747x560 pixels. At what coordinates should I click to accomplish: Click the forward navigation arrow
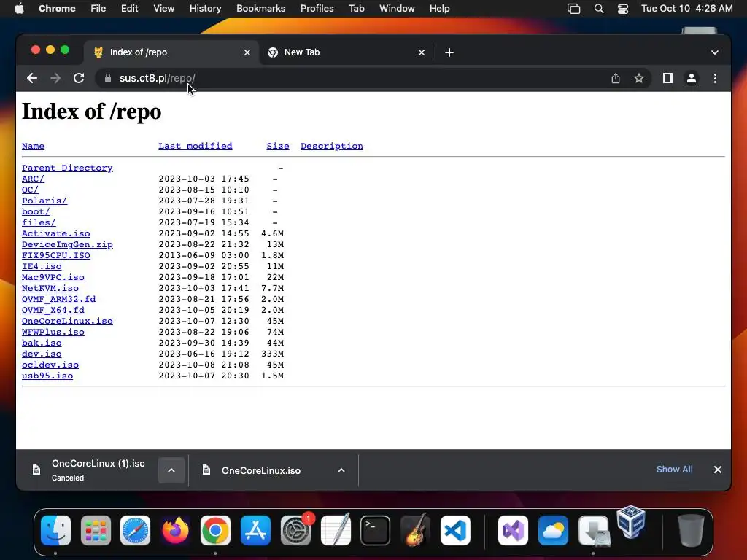[55, 78]
